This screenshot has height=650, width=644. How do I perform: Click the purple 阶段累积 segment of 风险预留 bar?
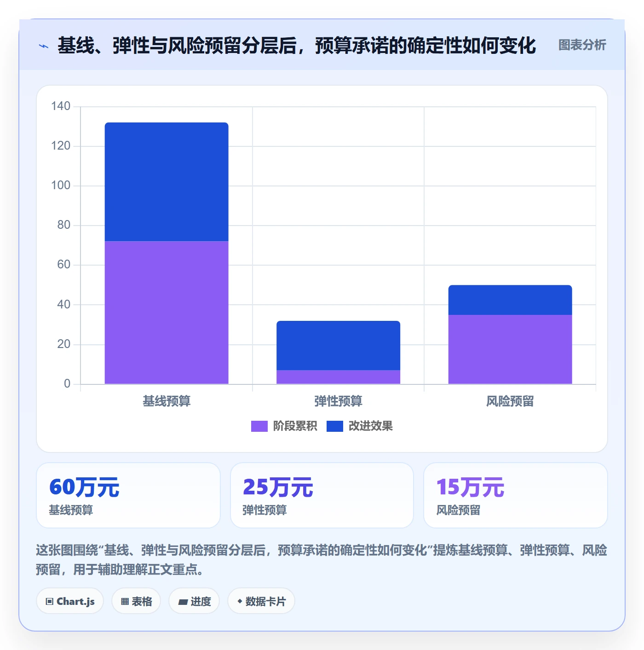(x=510, y=349)
